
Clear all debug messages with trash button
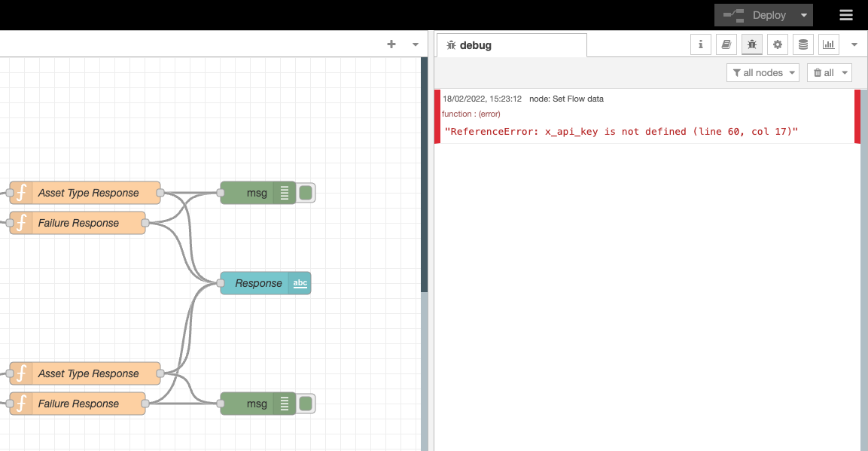point(823,72)
